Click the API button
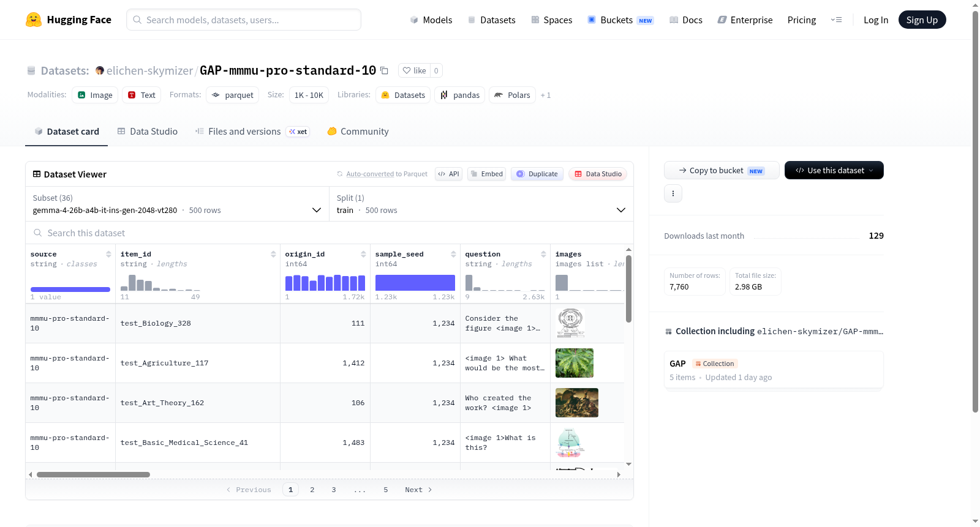This screenshot has width=980, height=527. tap(448, 174)
